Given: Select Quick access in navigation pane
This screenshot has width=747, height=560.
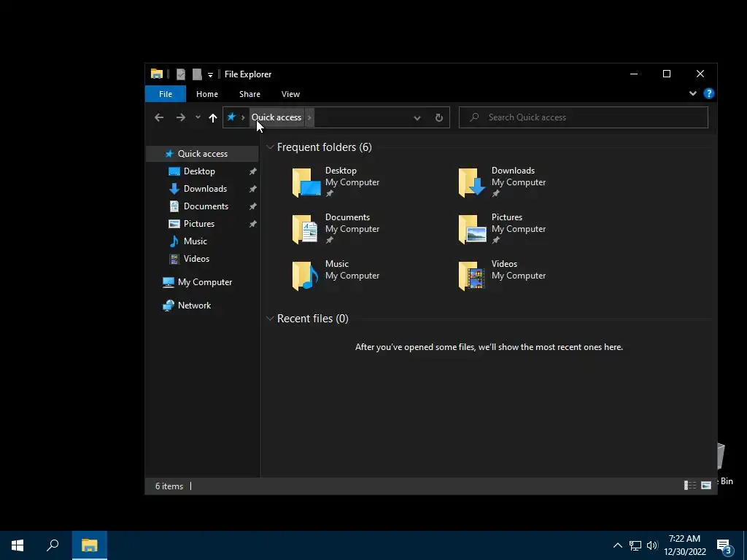Looking at the screenshot, I should pos(203,154).
